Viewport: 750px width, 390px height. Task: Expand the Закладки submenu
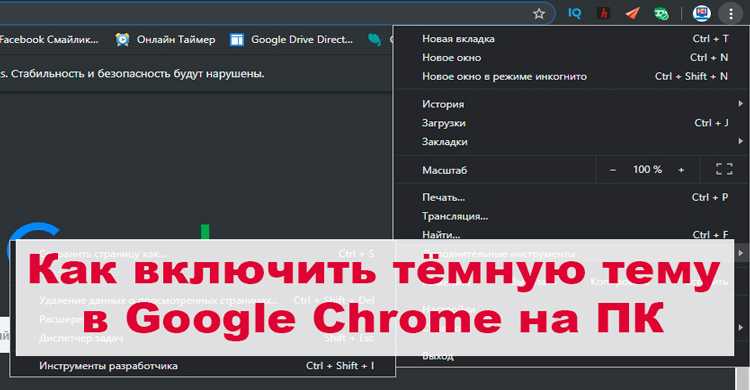point(572,142)
